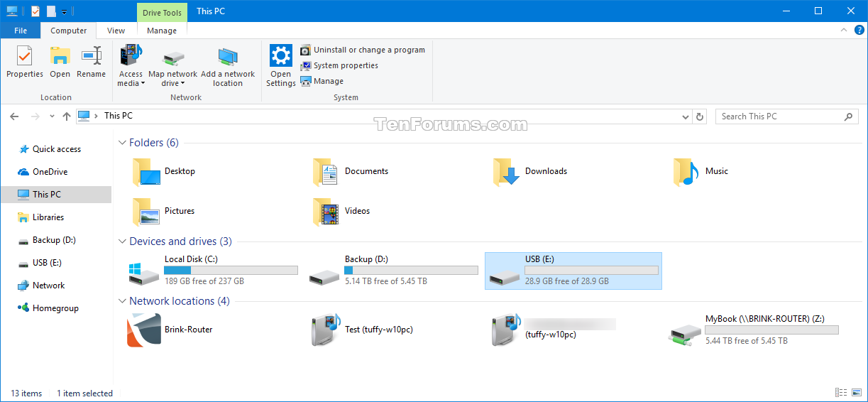Select Quick access in navigation pane

click(57, 149)
